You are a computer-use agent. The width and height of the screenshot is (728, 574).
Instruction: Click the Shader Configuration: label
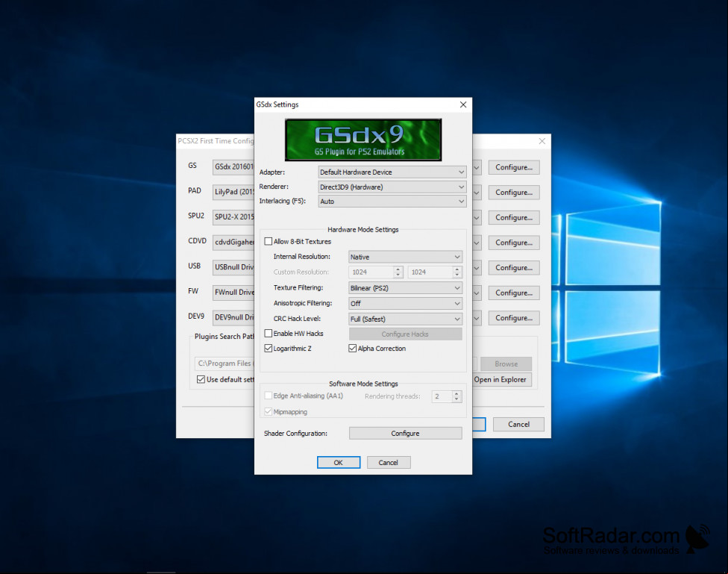[295, 433]
